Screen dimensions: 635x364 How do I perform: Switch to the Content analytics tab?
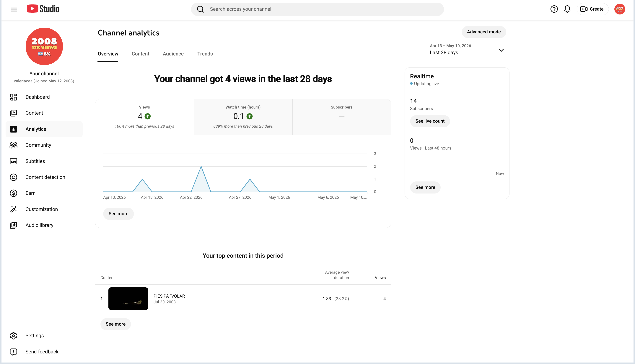point(140,54)
